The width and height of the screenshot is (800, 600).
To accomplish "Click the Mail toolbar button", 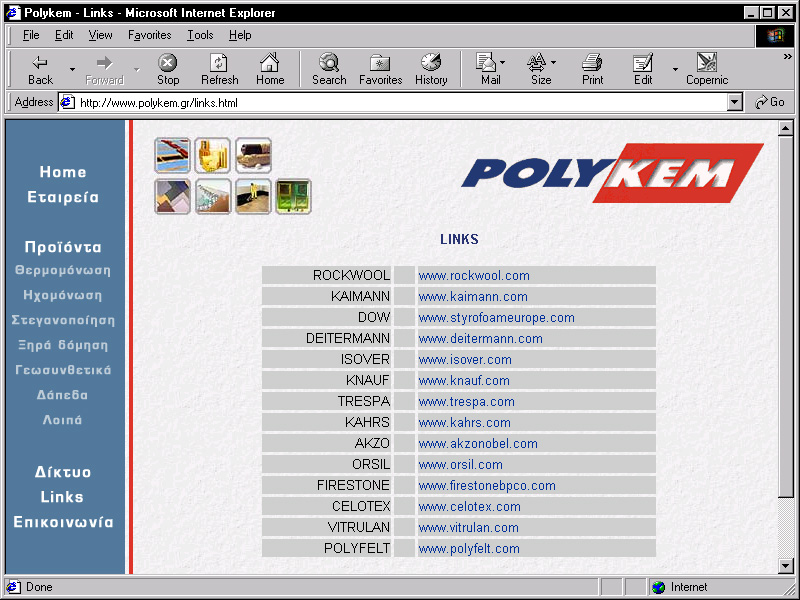I will coord(488,69).
